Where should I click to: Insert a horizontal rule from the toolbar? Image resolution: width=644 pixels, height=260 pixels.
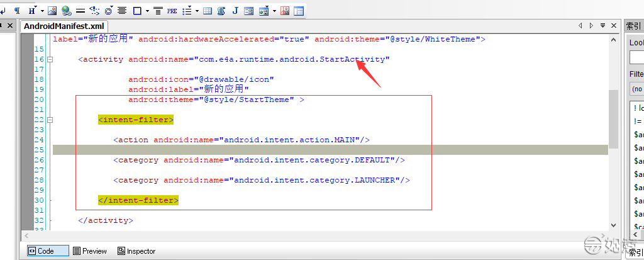tap(80, 11)
